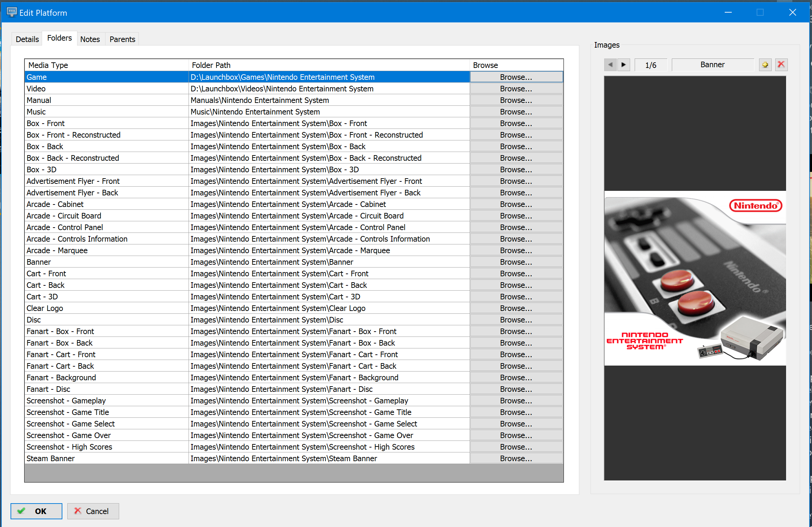Click the Cart - Back folder path
812x527 pixels.
329,285
